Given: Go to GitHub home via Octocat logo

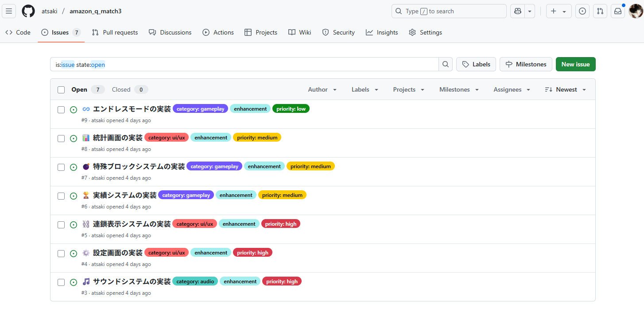Looking at the screenshot, I should (28, 11).
